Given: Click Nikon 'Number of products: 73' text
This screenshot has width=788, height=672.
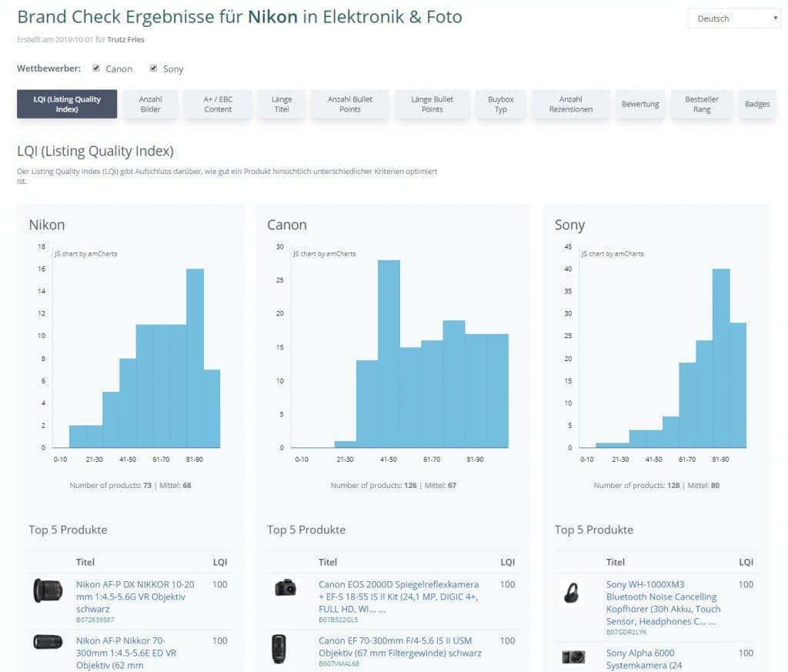Looking at the screenshot, I should [111, 486].
